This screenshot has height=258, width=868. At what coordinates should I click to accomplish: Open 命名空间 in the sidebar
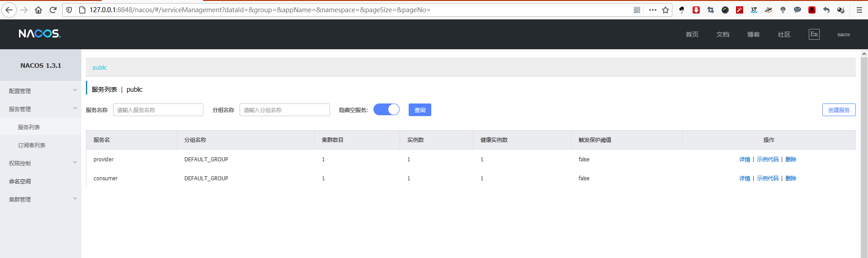20,181
